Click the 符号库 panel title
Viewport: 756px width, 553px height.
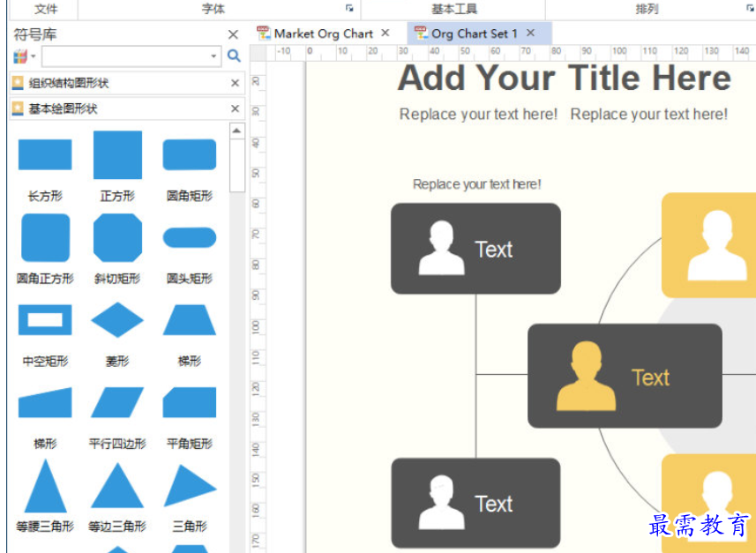coord(34,34)
